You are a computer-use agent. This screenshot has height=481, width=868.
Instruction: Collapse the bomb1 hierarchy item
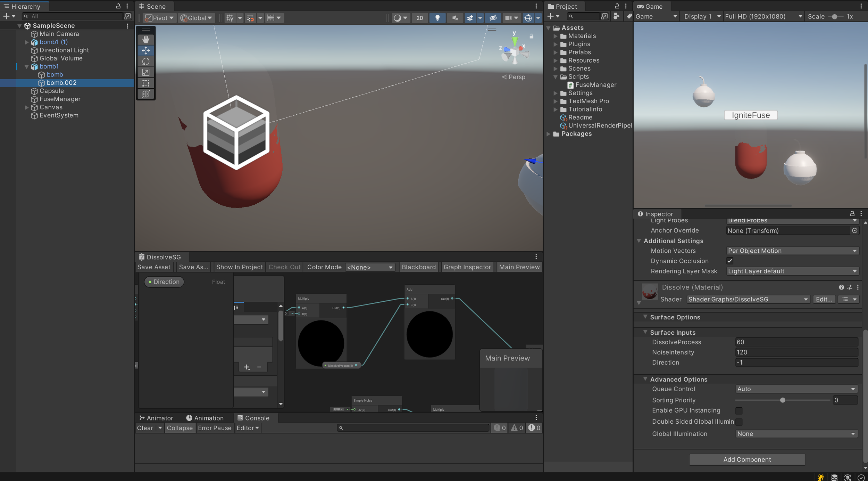(27, 66)
